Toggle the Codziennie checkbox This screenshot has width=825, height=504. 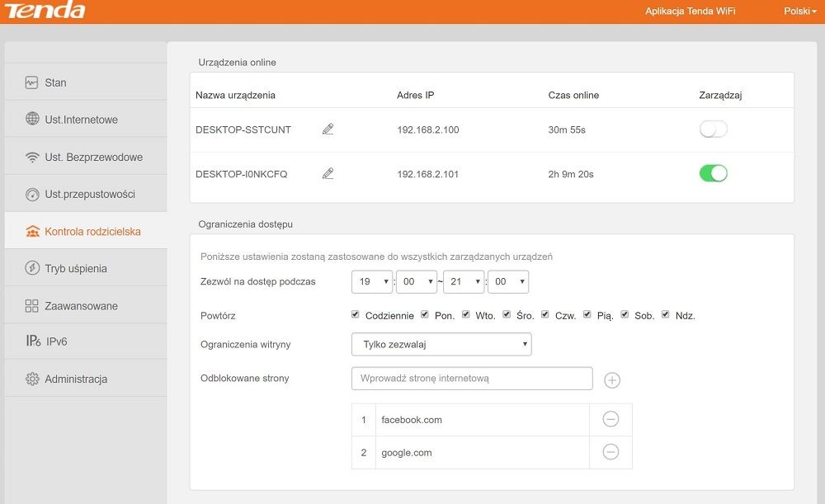[355, 314]
